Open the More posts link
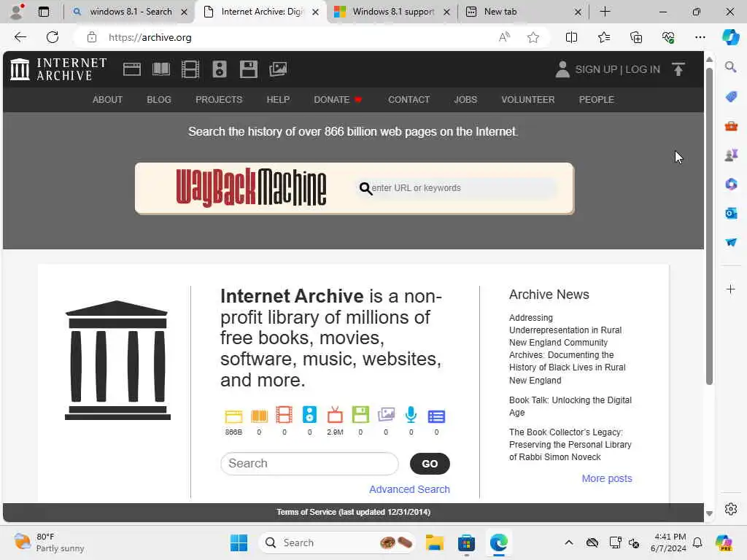Viewport: 747px width, 560px height. [607, 478]
